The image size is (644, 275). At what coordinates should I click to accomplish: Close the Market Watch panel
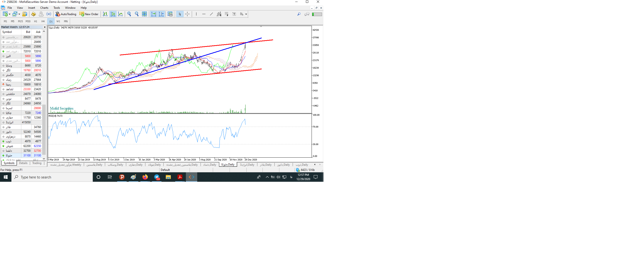tap(45, 27)
